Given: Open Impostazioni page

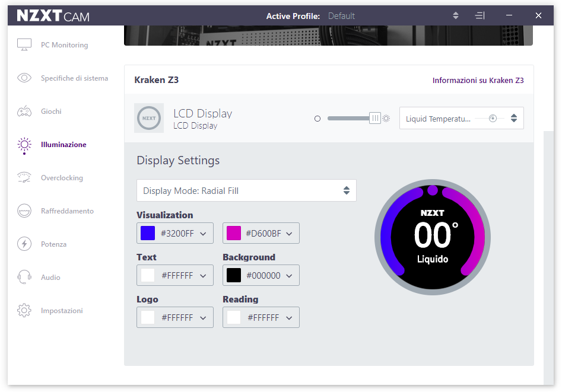Looking at the screenshot, I should (x=62, y=311).
